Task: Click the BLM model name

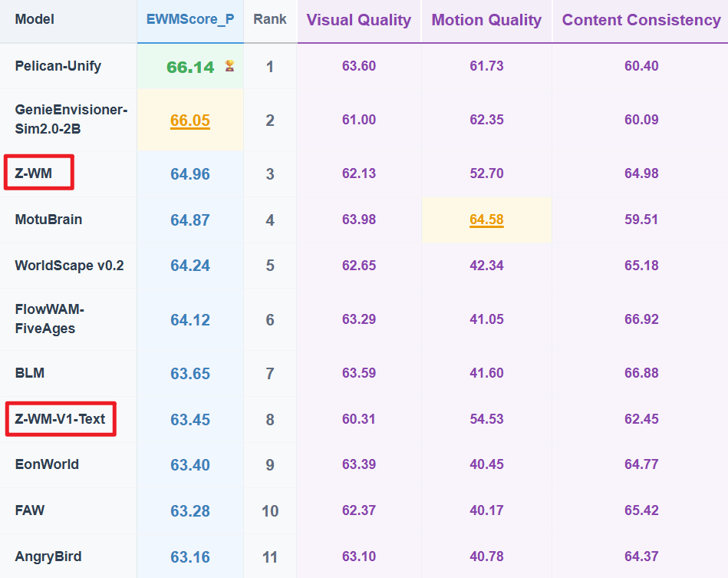Action: tap(30, 373)
